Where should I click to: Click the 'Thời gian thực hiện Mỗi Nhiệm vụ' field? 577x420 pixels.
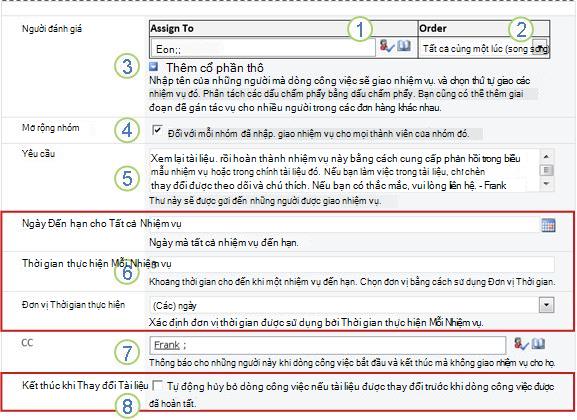(352, 264)
